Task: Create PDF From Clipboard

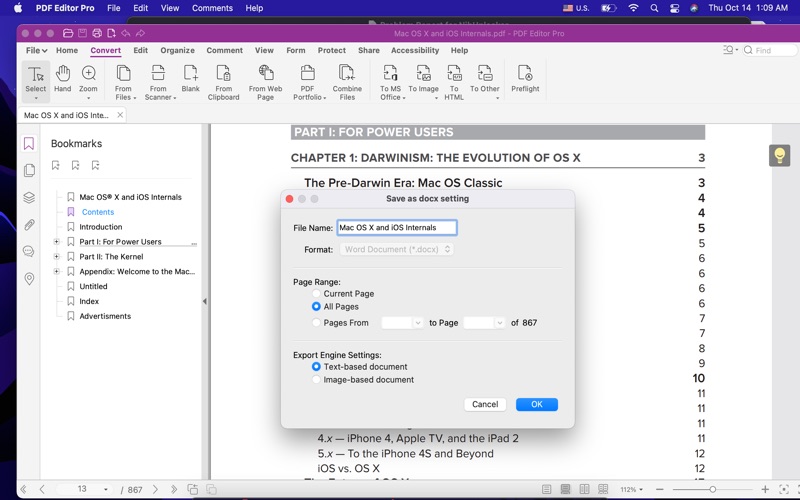Action: [x=223, y=82]
